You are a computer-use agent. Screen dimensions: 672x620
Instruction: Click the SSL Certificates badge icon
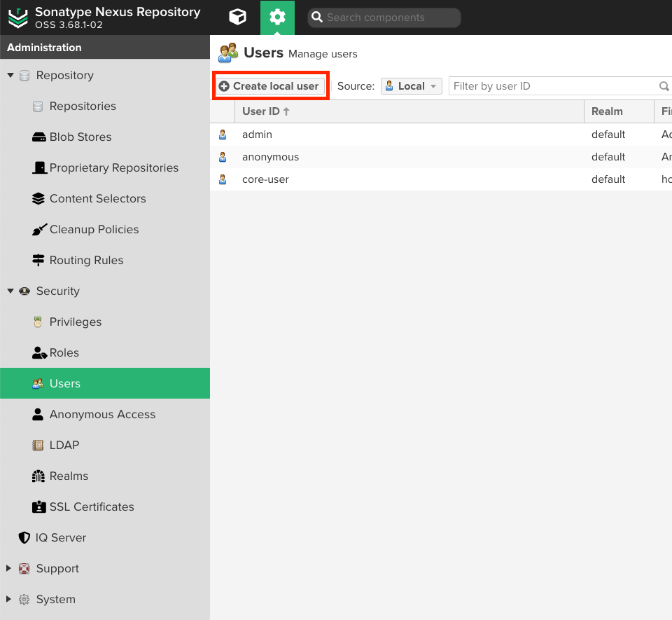tap(39, 507)
